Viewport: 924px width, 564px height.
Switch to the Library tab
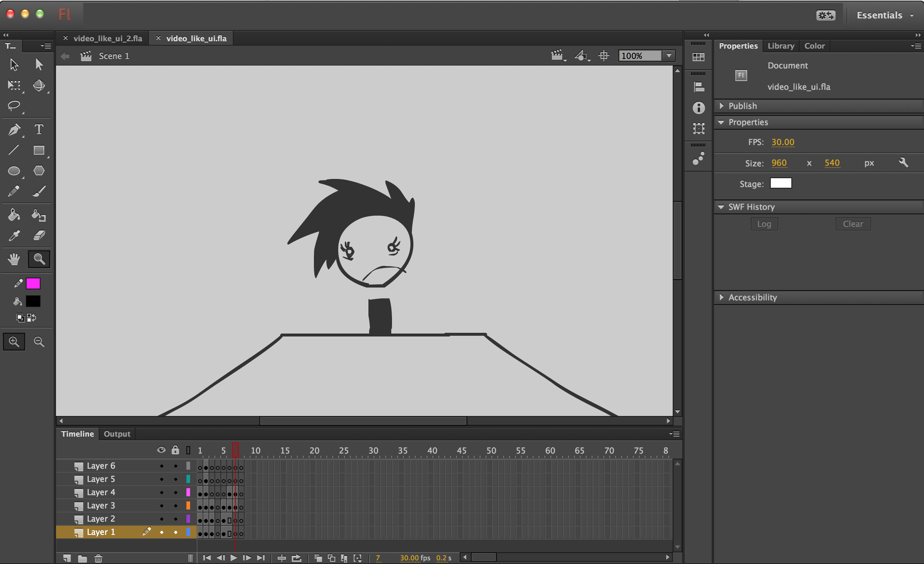[x=781, y=46]
